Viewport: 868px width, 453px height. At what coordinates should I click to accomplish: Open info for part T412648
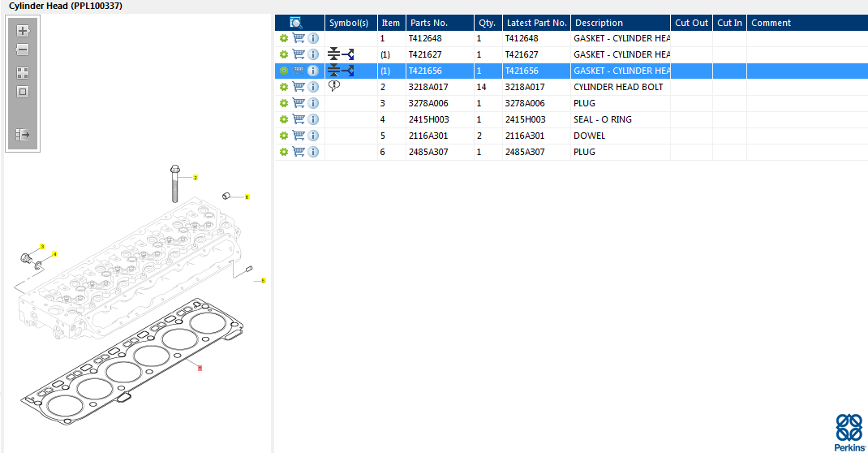pyautogui.click(x=313, y=38)
